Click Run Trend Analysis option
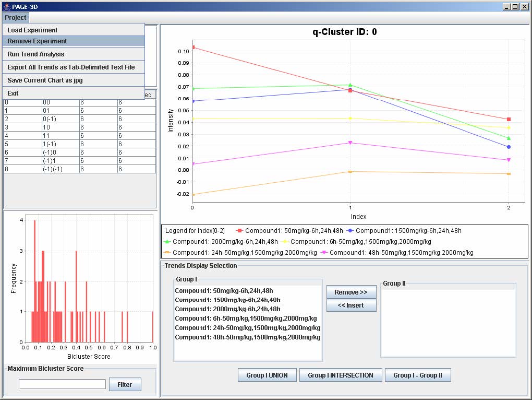The width and height of the screenshot is (532, 400). click(36, 54)
